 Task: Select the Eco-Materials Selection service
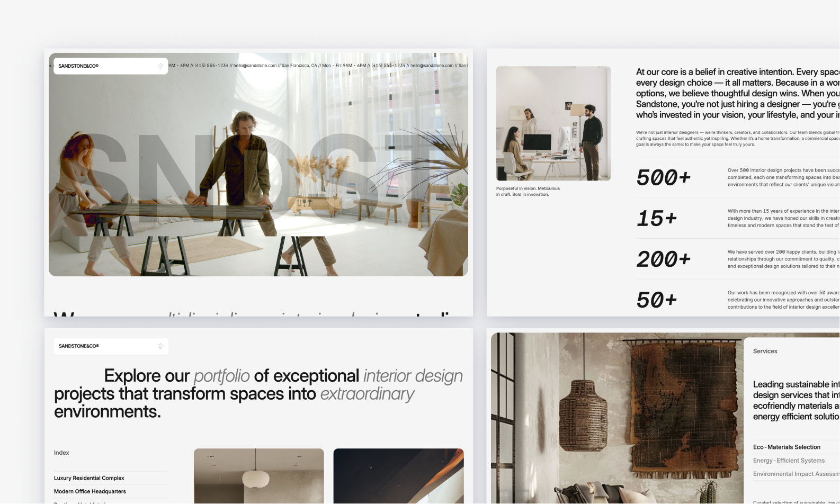click(787, 447)
